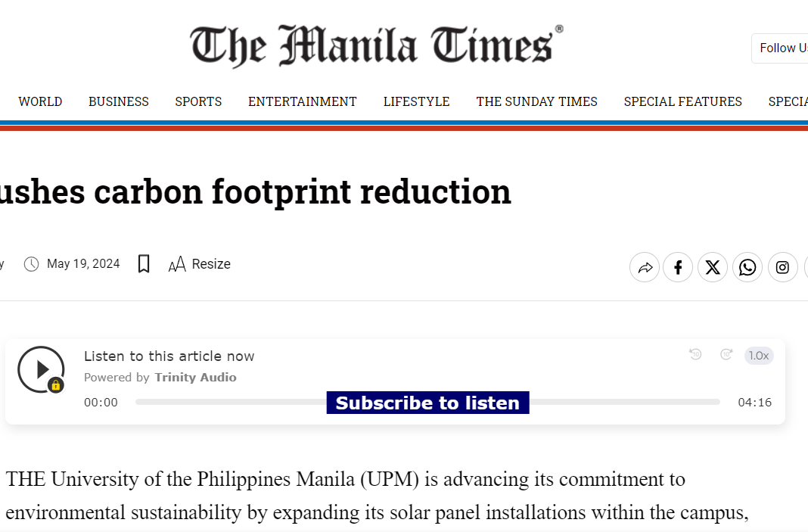Share article via WhatsApp icon
This screenshot has width=808, height=532.
point(747,268)
